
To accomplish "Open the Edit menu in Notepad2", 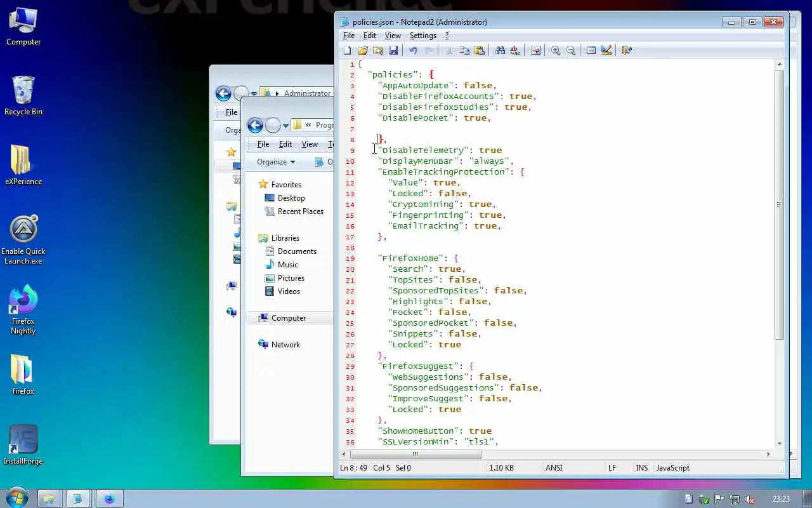I will tap(369, 36).
